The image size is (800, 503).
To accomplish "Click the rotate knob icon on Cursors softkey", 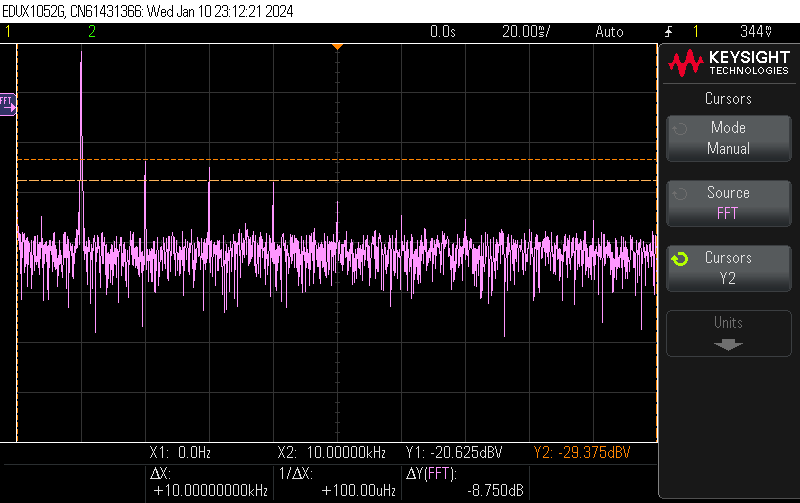I will 680,259.
